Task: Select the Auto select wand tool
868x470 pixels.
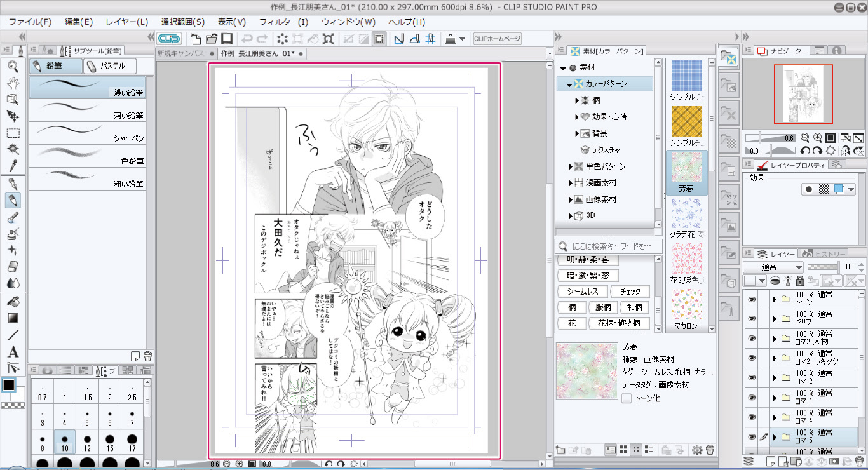Action: [x=13, y=149]
